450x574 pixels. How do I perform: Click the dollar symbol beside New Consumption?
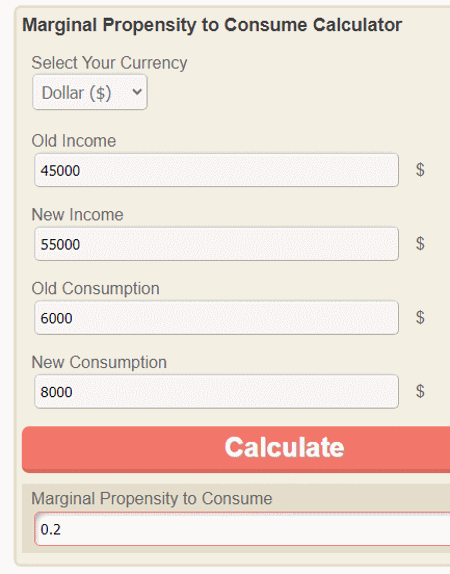click(x=420, y=391)
